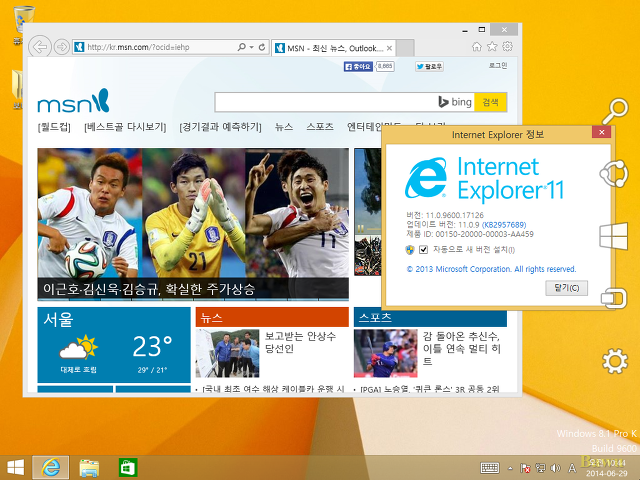Open [베스트골 다시보기] menu link
The width and height of the screenshot is (640, 480).
tap(125, 127)
